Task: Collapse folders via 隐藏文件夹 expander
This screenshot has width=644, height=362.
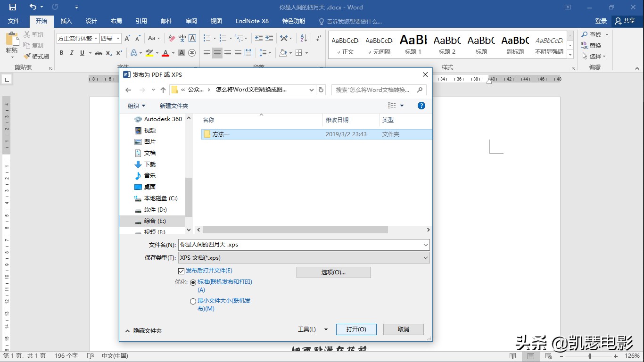Action: coord(144,330)
